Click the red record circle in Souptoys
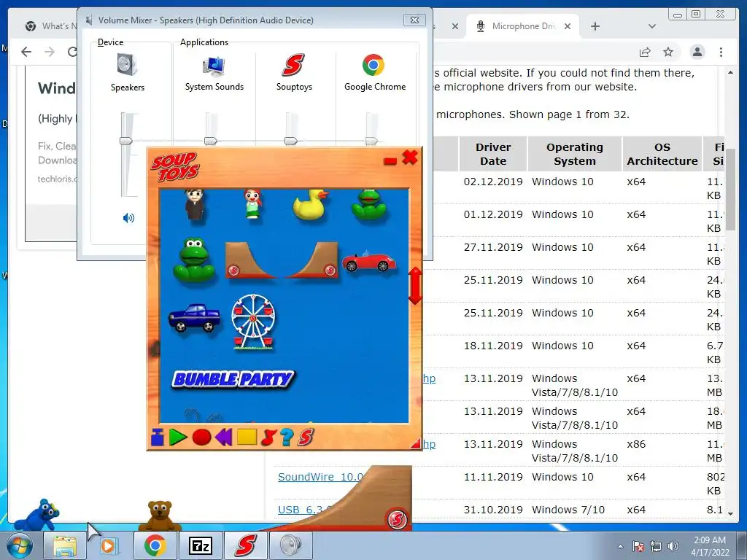The width and height of the screenshot is (747, 560). pos(201,437)
